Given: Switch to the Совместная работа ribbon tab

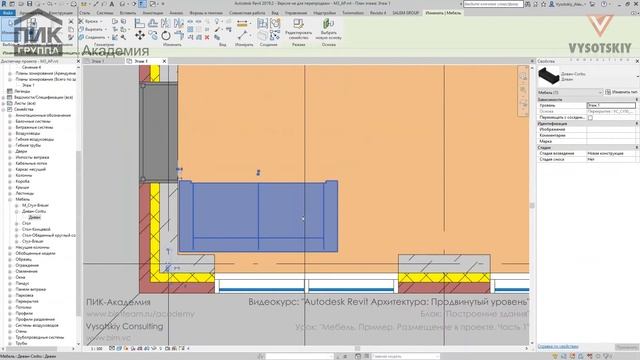Looking at the screenshot, I should [247, 13].
